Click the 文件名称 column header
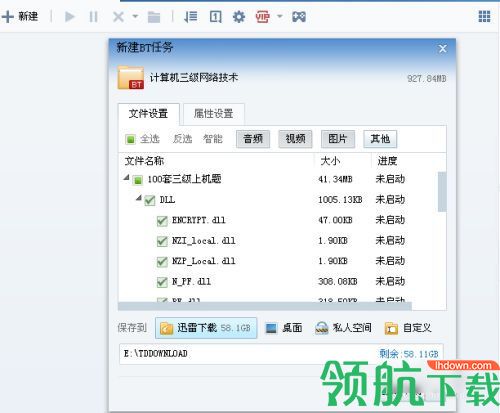Screen dimensions: 500x413 [144, 161]
